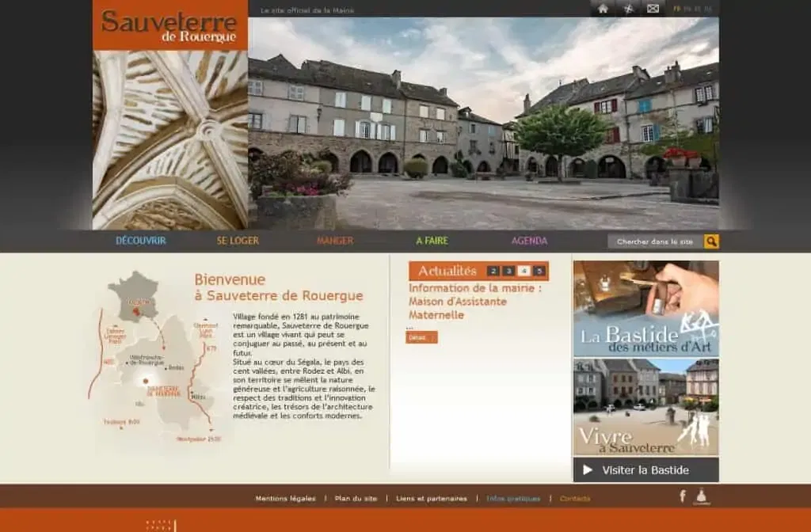Click the search magnifier icon

point(711,242)
